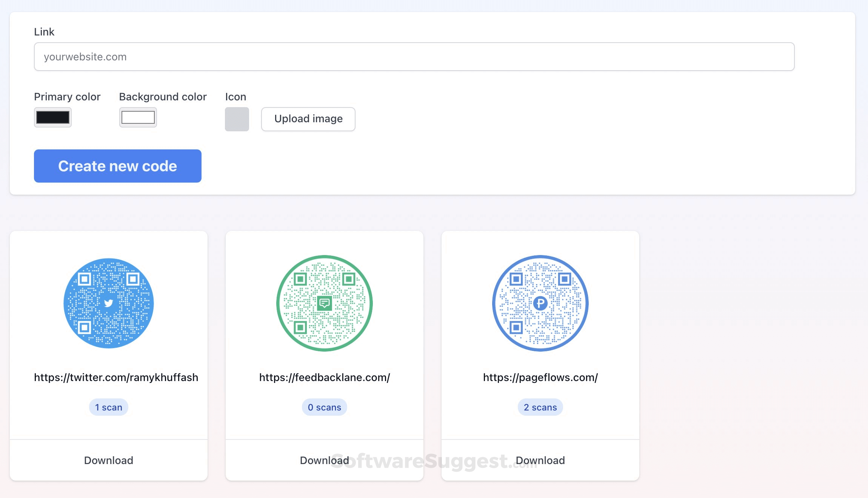
Task: Download the twitter QR code
Action: tap(108, 460)
